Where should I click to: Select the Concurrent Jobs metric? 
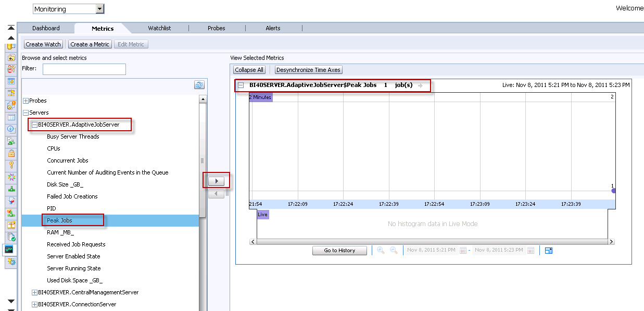tap(68, 160)
